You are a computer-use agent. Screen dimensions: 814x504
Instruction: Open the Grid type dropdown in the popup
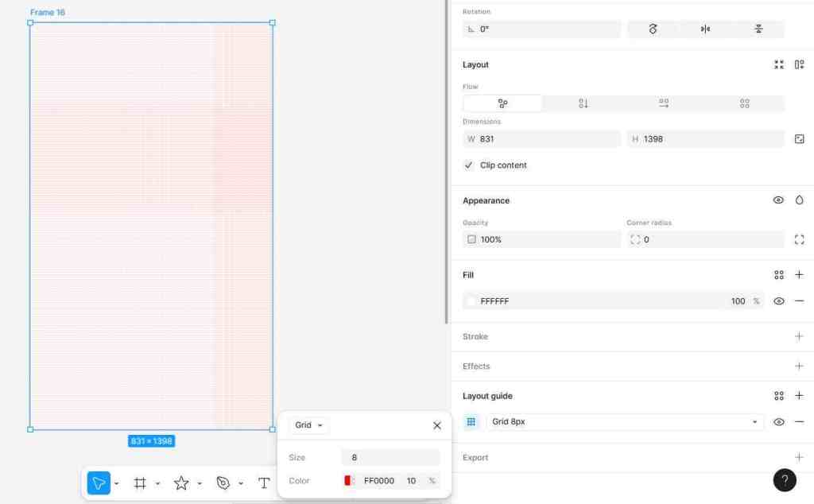(308, 425)
